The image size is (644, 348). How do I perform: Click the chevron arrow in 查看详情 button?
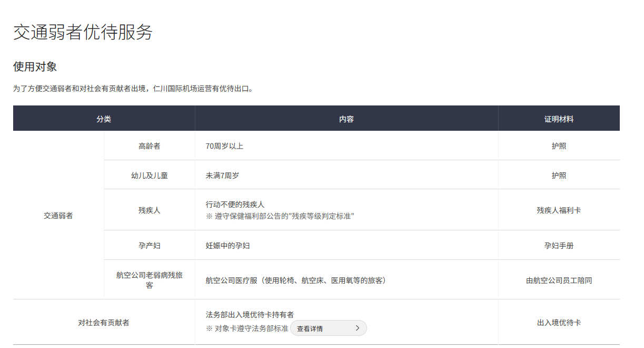(358, 328)
